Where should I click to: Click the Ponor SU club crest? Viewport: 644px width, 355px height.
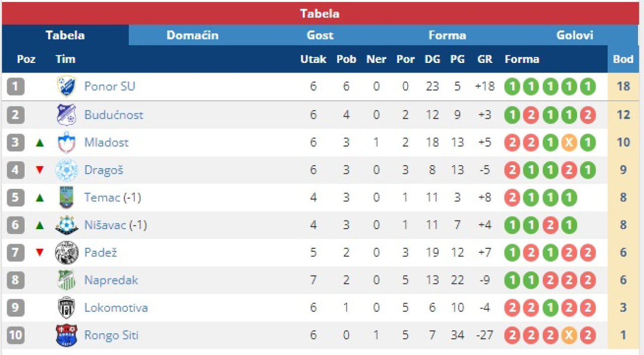[x=66, y=87]
